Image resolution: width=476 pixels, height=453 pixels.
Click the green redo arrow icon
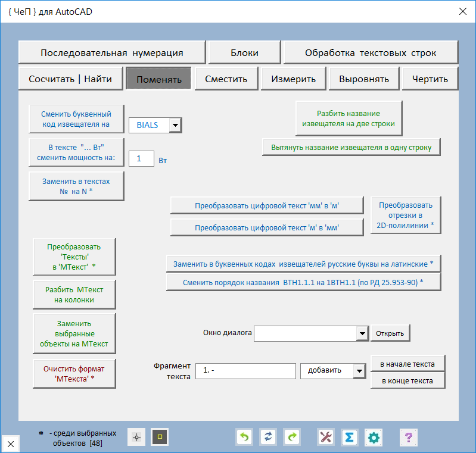292,438
